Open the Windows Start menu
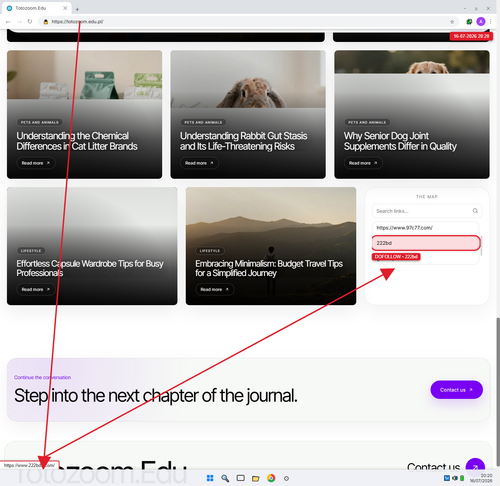 (210, 478)
